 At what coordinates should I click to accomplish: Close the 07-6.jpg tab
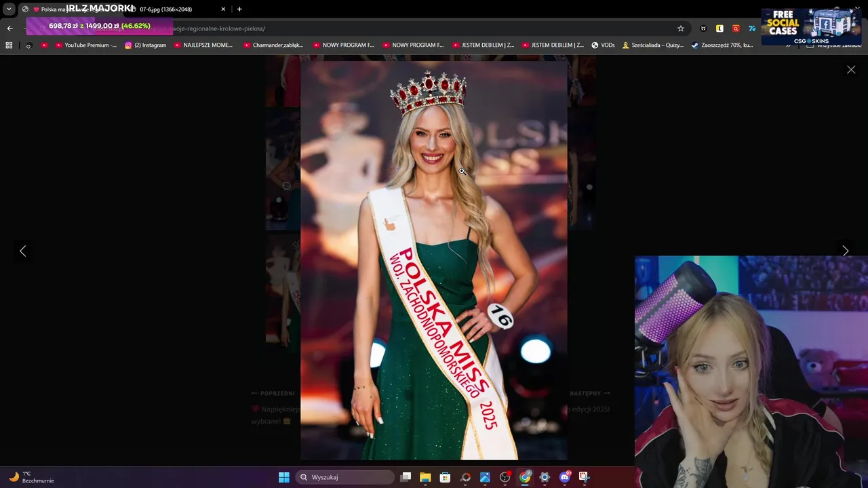point(223,9)
